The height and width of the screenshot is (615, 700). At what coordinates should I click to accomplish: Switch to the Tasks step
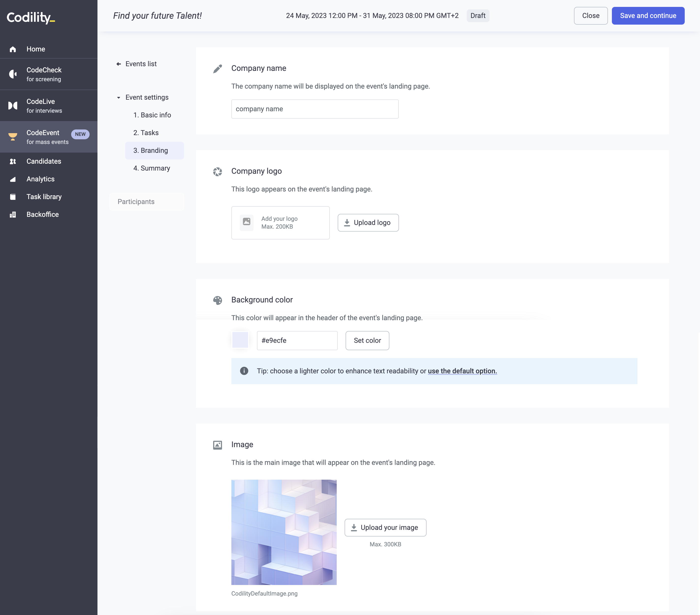[x=146, y=133]
